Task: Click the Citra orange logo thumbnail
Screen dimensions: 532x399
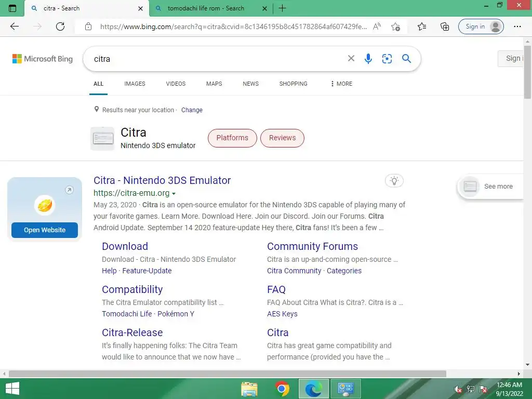Action: (45, 205)
